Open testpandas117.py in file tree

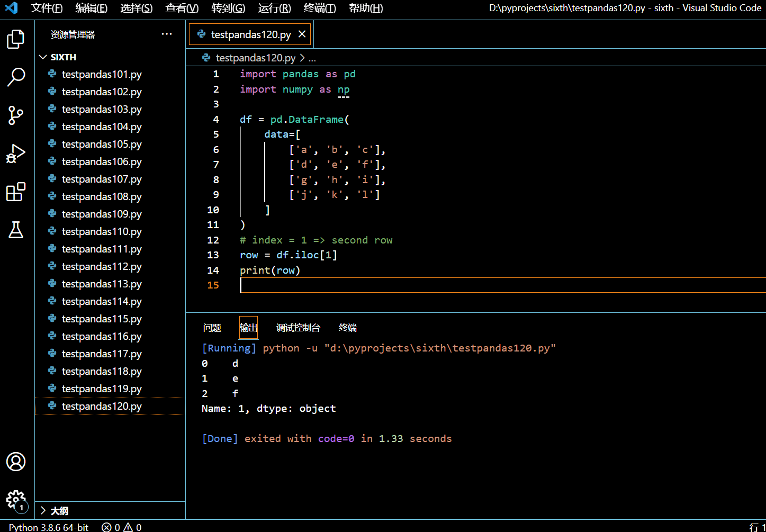point(110,354)
